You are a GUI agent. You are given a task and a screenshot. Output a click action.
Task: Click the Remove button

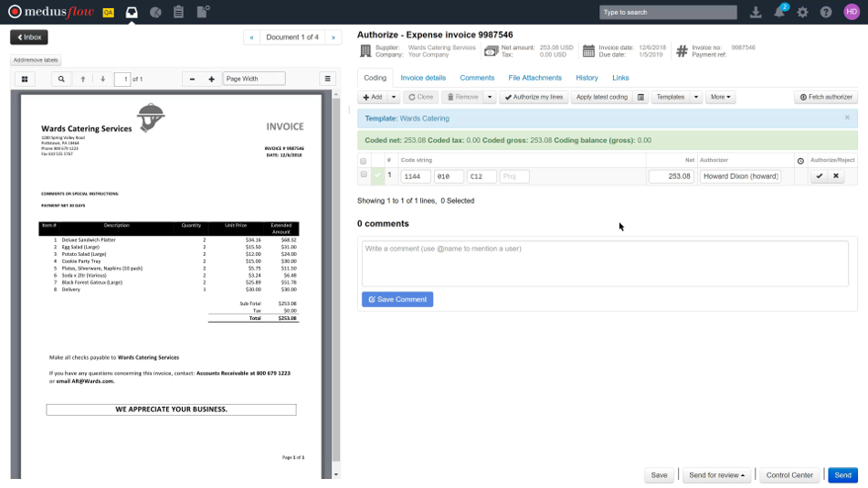(x=463, y=97)
